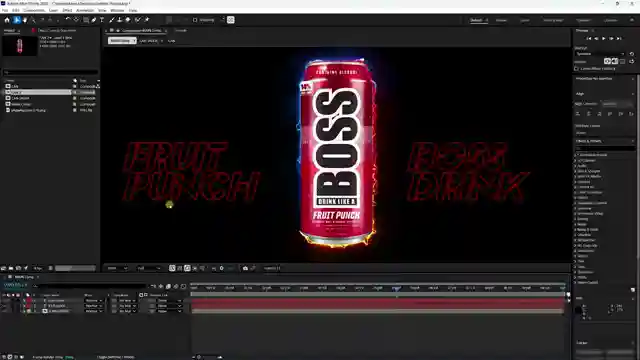This screenshot has height=360, width=640.
Task: Click the Home icon in the toolbar
Action: (x=7, y=20)
